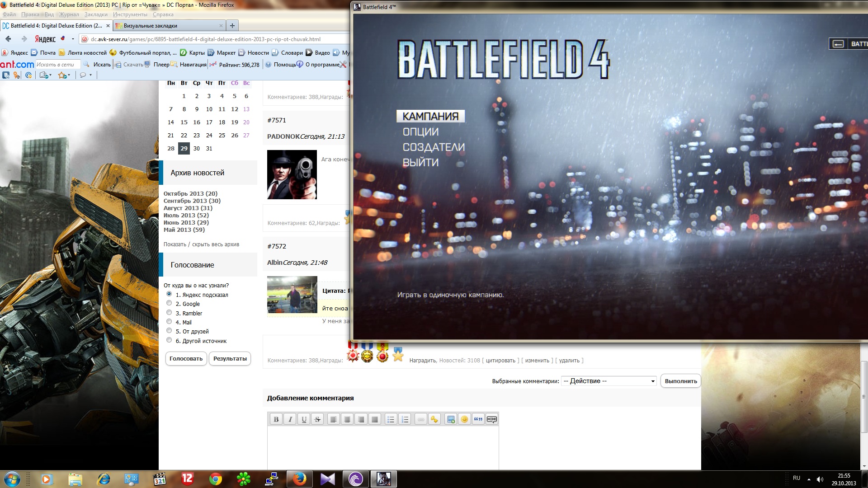
Task: Click the yellow key icon in editor
Action: 434,419
